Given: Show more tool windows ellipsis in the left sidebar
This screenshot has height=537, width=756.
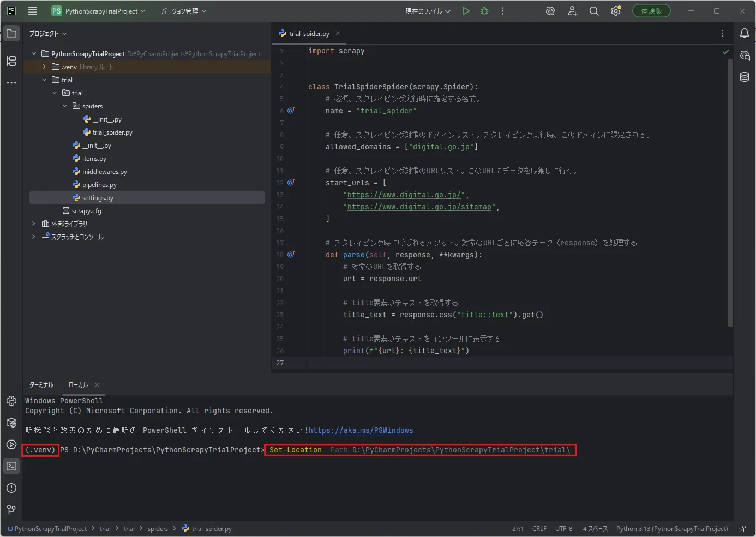Looking at the screenshot, I should pyautogui.click(x=11, y=83).
